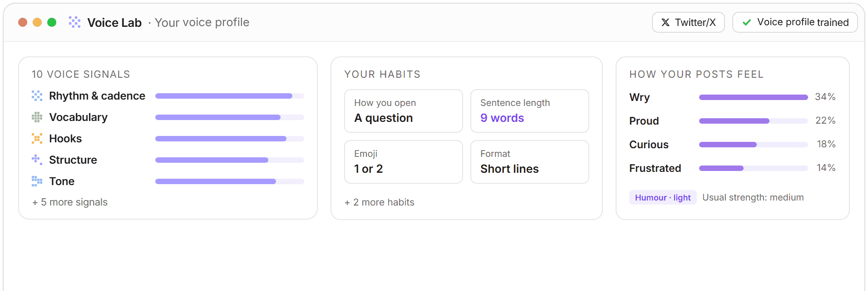The image size is (868, 291).
Task: Click the A question value text
Action: tap(384, 118)
